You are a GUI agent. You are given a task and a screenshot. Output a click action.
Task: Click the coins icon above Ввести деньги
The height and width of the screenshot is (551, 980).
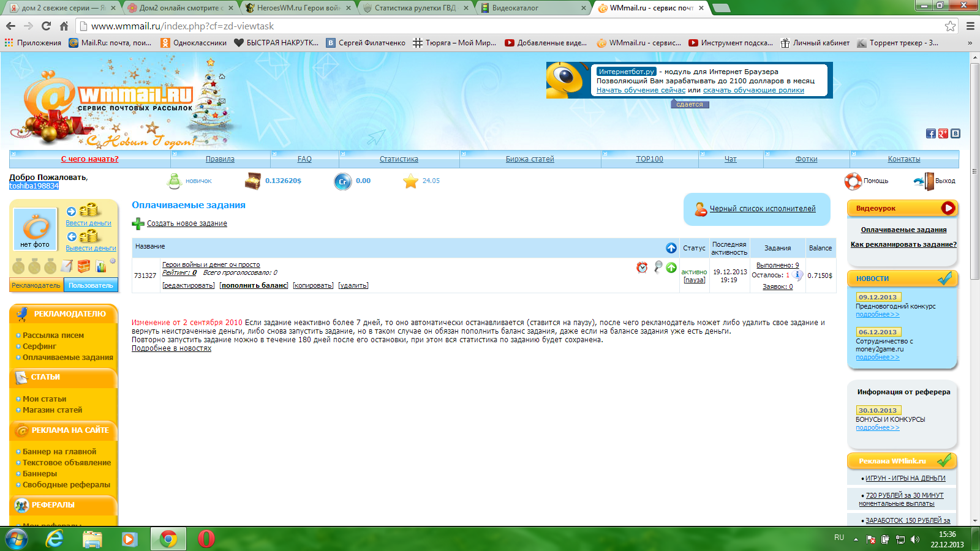(x=89, y=211)
